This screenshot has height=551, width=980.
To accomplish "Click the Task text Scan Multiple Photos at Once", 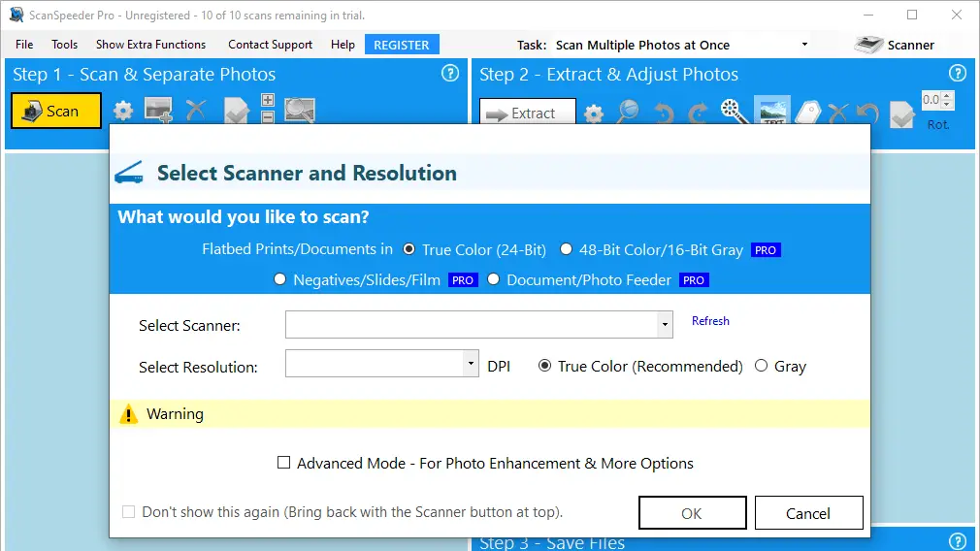I will pyautogui.click(x=642, y=45).
